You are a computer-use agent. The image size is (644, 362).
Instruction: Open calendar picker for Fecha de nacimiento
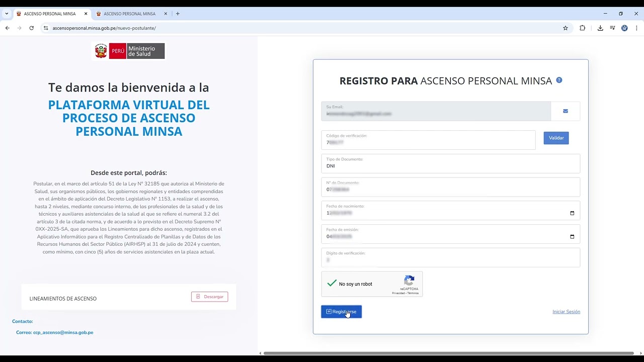572,213
